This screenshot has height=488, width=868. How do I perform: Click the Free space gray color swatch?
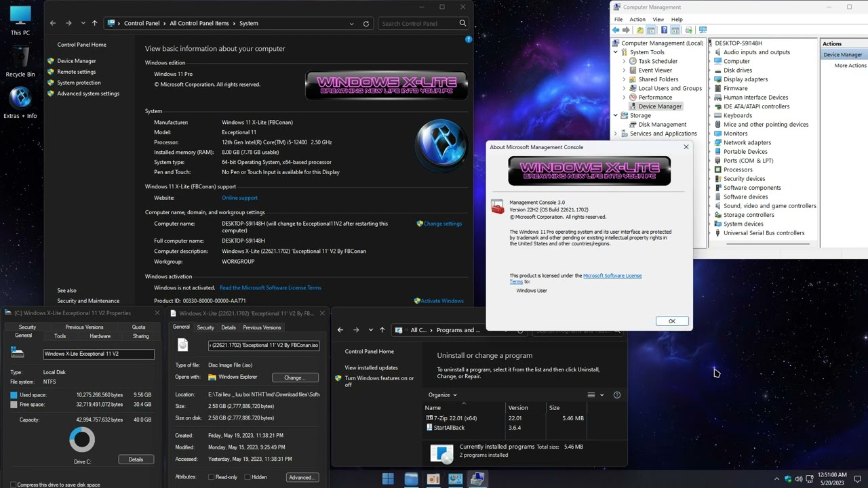pos(14,405)
